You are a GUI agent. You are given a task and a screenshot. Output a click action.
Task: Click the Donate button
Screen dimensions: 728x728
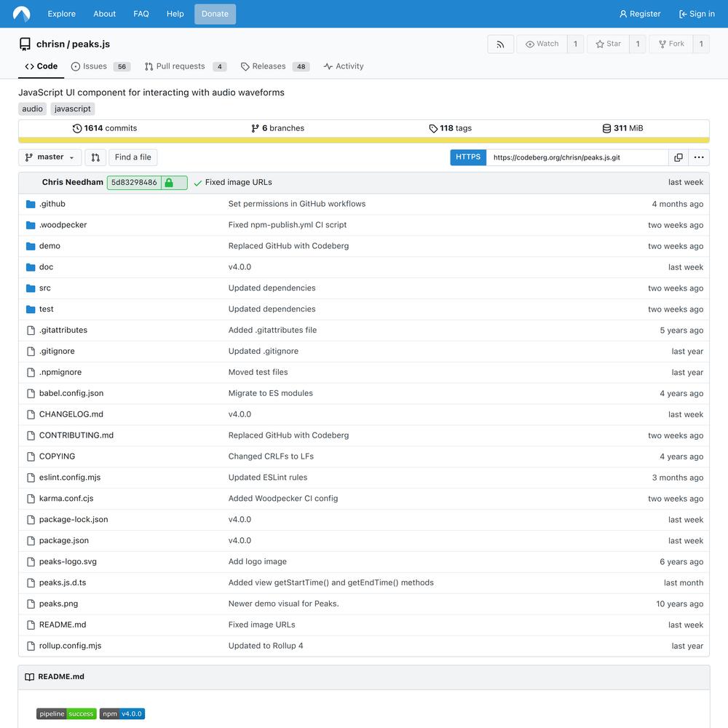point(215,14)
